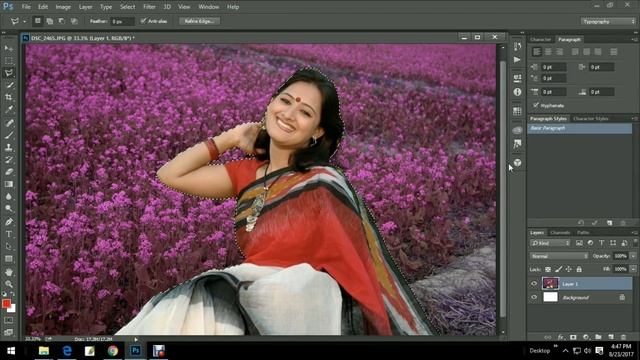Open the Fill slider arrow
Screen dimensions: 640x360
[x=633, y=269]
